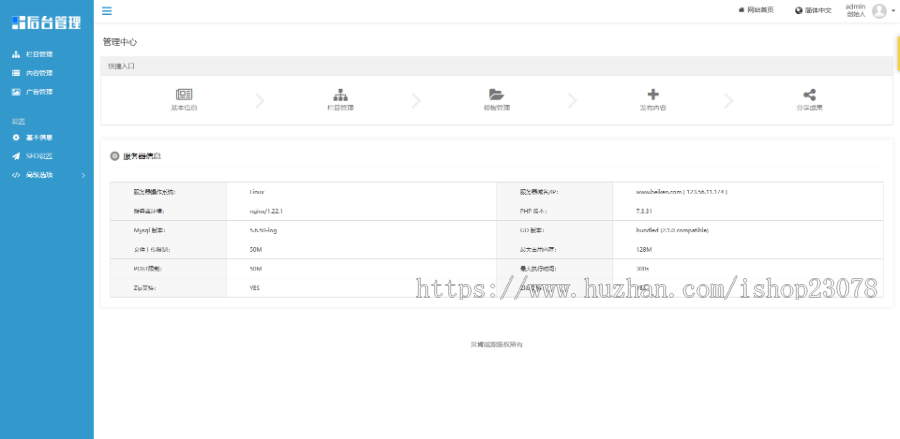
Task: Click the sitemap quick entry icon
Action: tap(340, 95)
